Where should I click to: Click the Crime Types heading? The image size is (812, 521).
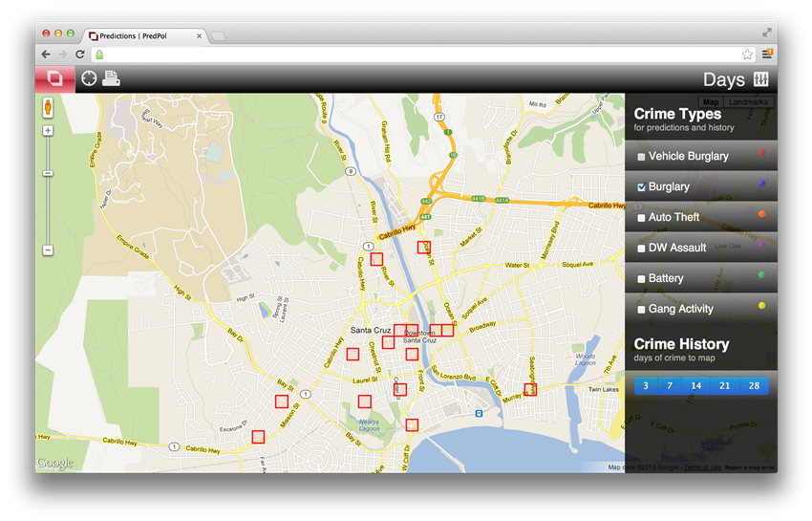pos(677,114)
